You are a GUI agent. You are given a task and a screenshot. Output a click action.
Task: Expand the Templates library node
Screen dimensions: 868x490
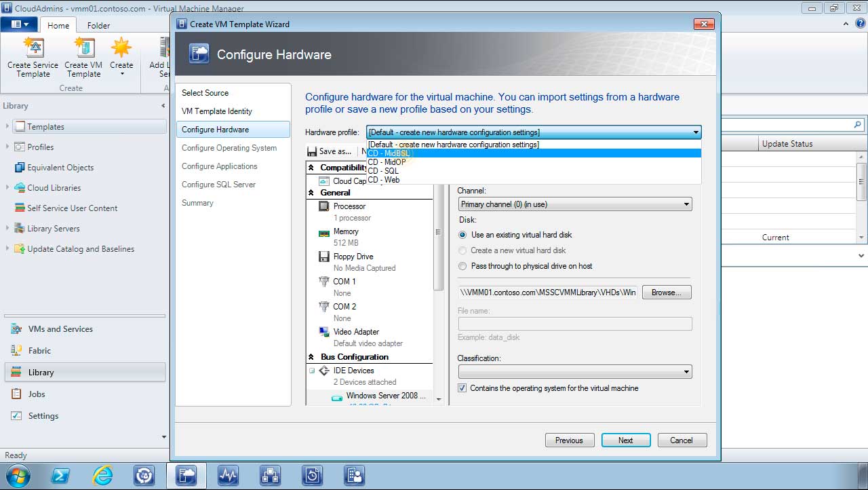click(7, 126)
